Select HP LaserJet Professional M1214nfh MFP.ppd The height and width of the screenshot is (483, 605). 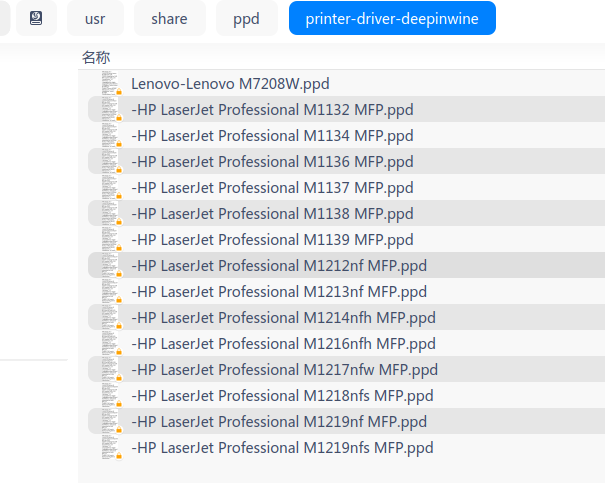click(284, 318)
